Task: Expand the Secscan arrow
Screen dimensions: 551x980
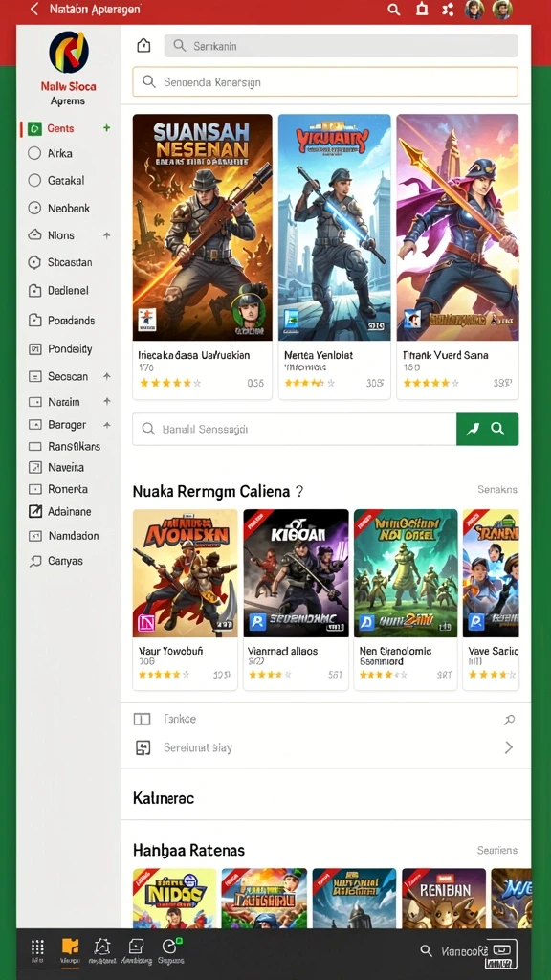Action: [107, 376]
